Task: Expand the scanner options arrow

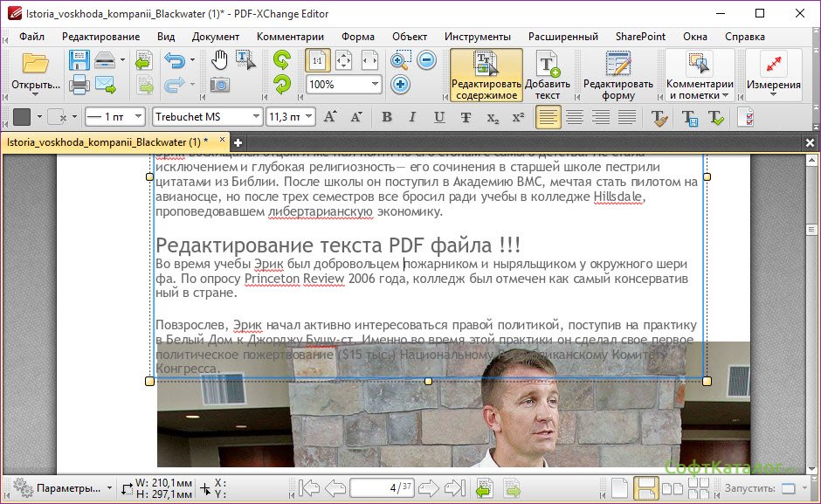Action: pos(122,60)
